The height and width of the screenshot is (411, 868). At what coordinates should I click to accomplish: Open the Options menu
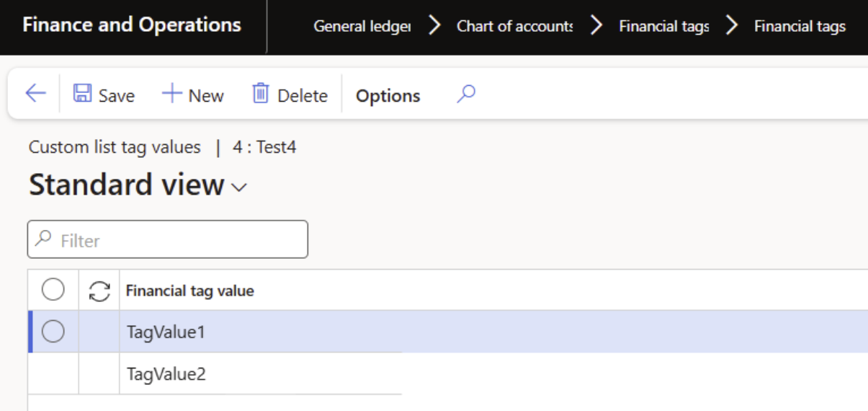(388, 96)
